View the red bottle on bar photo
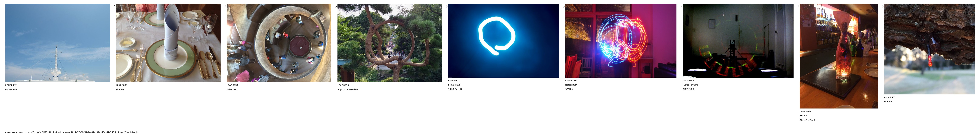The height and width of the screenshot is (136, 980). (838, 56)
